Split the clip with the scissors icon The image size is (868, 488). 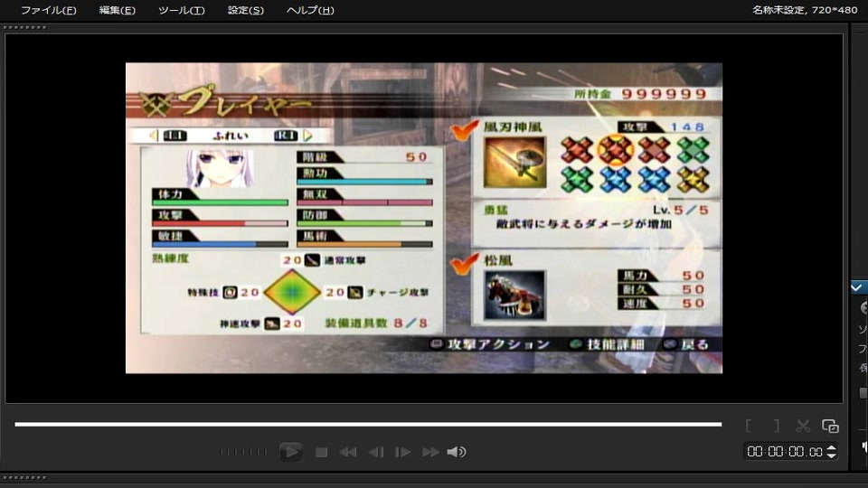[x=803, y=426]
